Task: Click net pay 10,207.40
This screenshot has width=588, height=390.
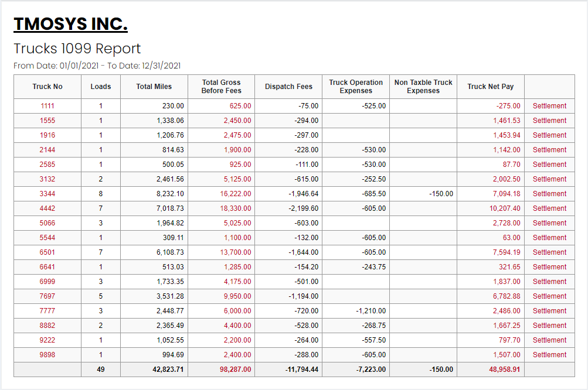Action: (505, 208)
